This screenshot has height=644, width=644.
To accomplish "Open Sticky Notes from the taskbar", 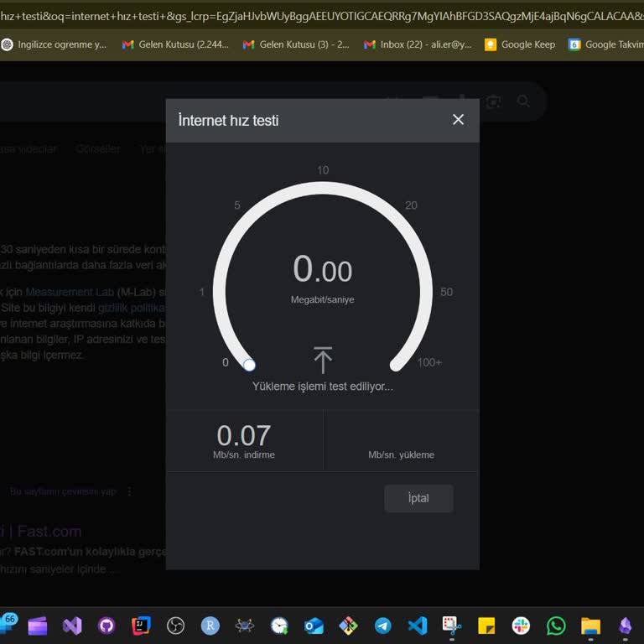I will click(x=486, y=626).
